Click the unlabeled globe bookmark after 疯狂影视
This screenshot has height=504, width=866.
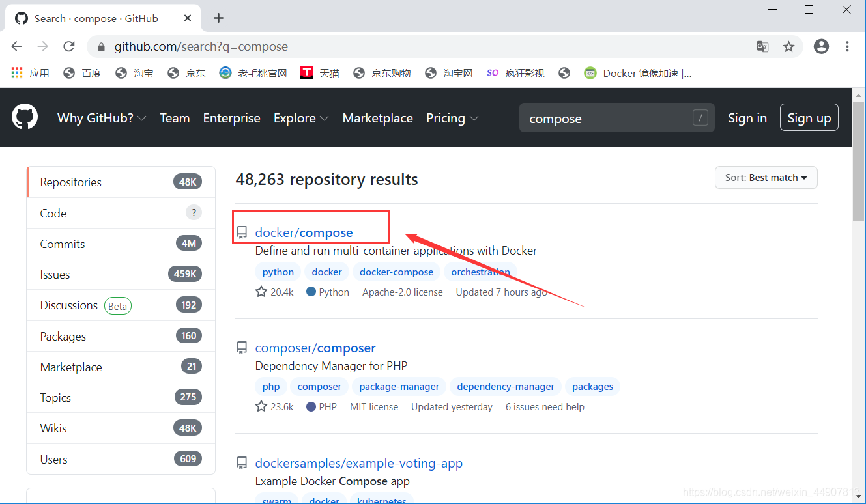coord(564,73)
